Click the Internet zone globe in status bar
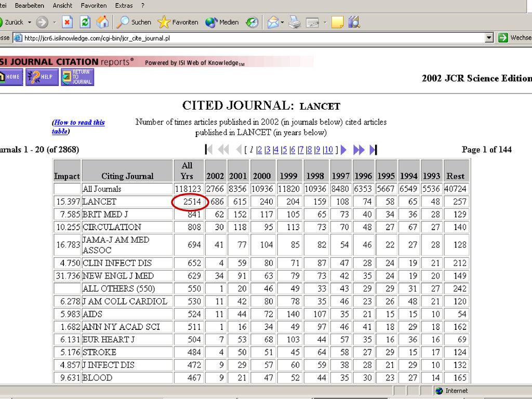 coord(439,391)
